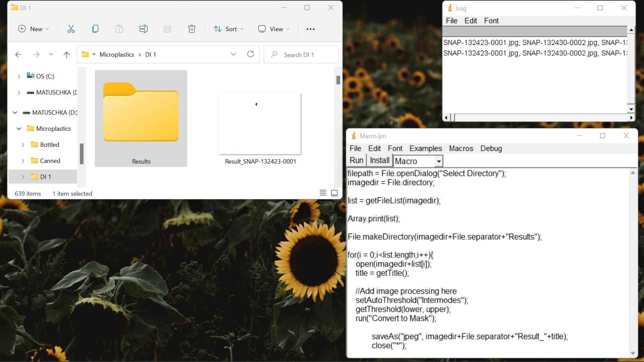
Task: Install the macro with Install button
Action: (379, 160)
